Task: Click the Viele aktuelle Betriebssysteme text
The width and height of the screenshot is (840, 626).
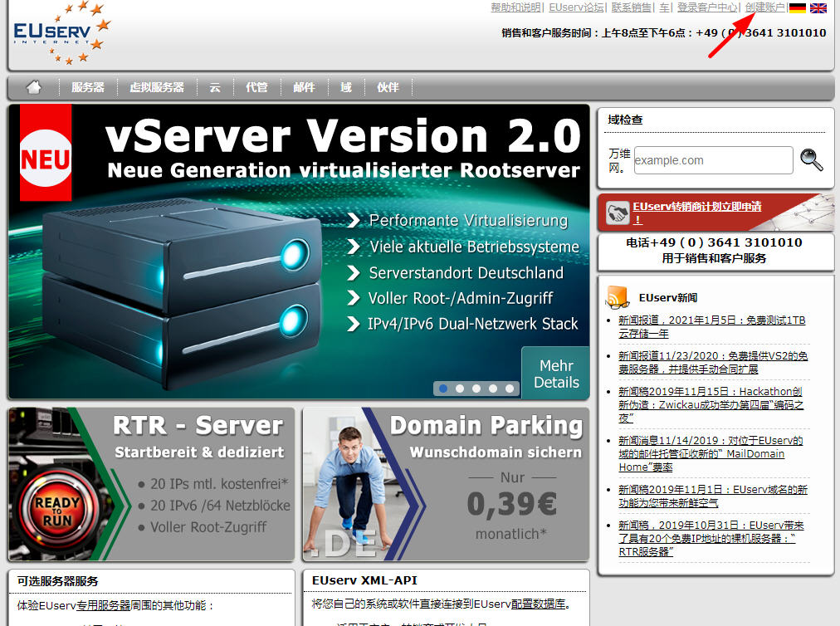Action: (475, 247)
